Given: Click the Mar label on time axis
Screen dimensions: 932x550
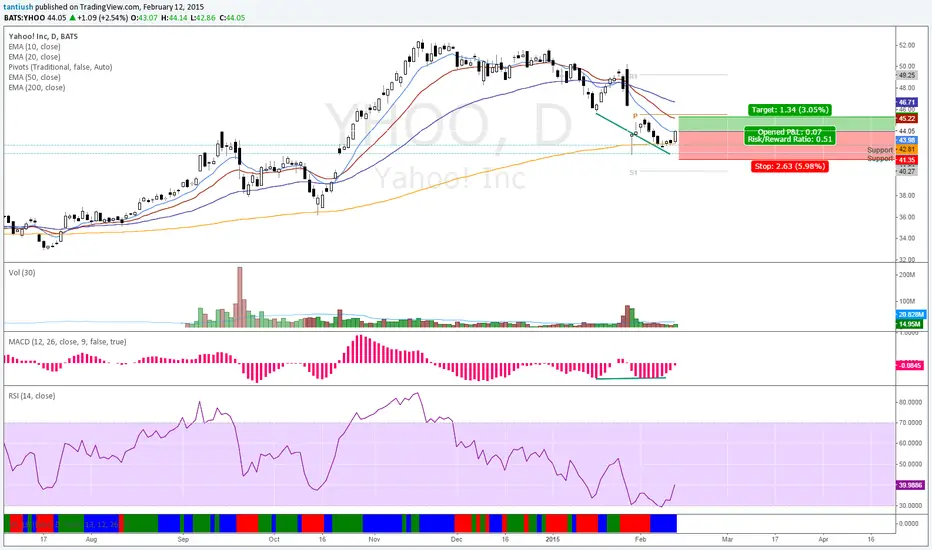Looking at the screenshot, I should pyautogui.click(x=727, y=539).
